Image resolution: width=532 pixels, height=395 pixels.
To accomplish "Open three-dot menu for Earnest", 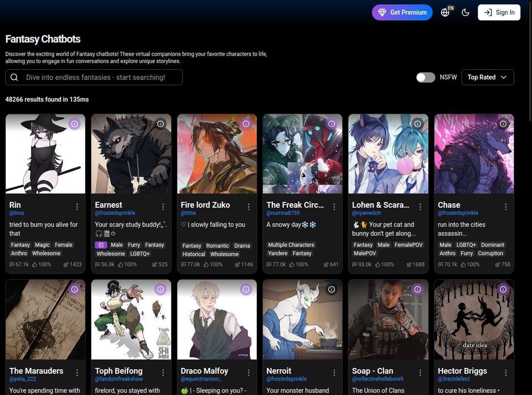I will (x=163, y=207).
